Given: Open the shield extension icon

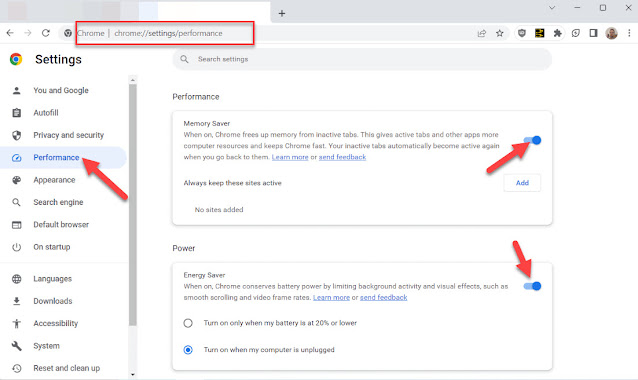Looking at the screenshot, I should point(522,33).
